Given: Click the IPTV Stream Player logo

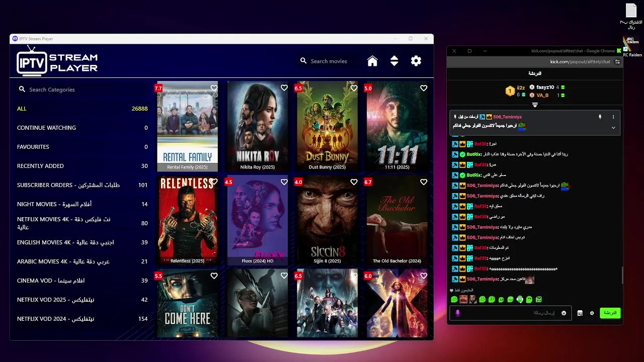Looking at the screenshot, I should [57, 61].
